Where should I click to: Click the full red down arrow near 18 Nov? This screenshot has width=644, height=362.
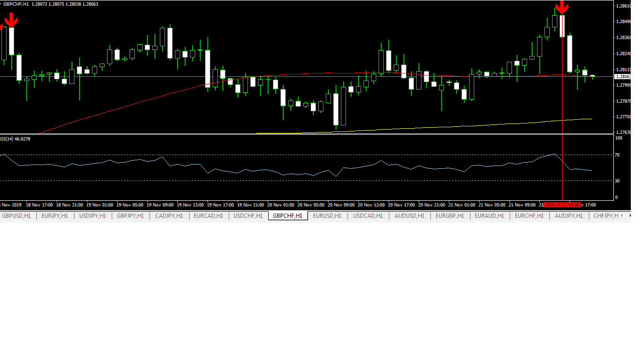tap(11, 20)
